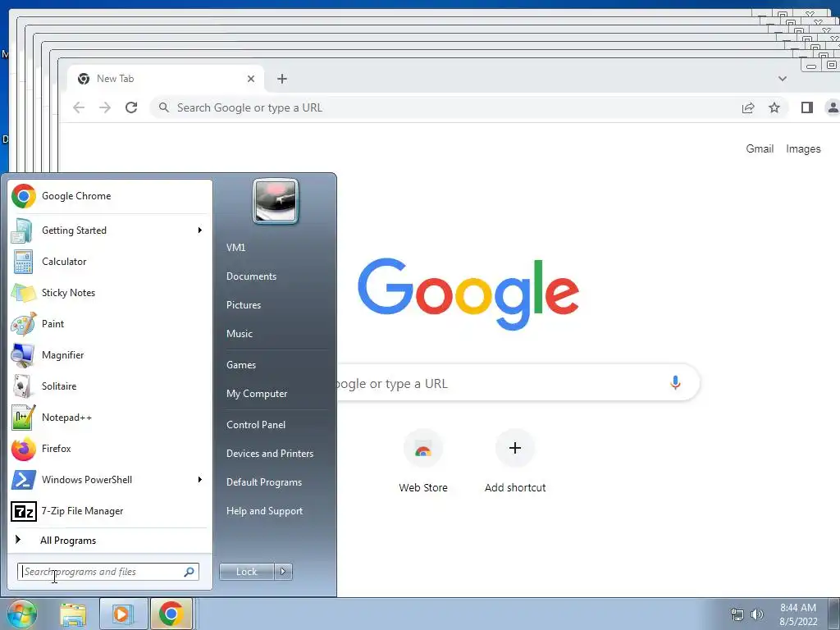840x630 pixels.
Task: Launch Getting Started from the Start menu
Action: pos(110,231)
